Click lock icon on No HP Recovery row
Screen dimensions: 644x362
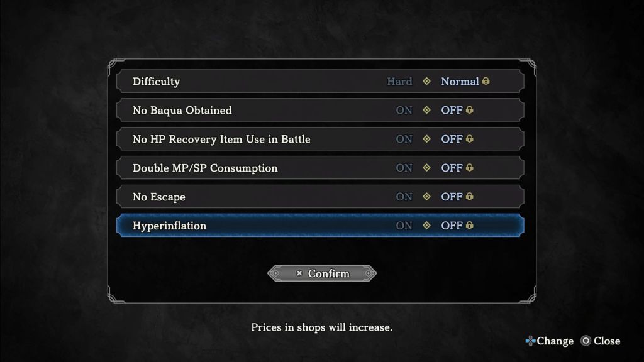469,140
